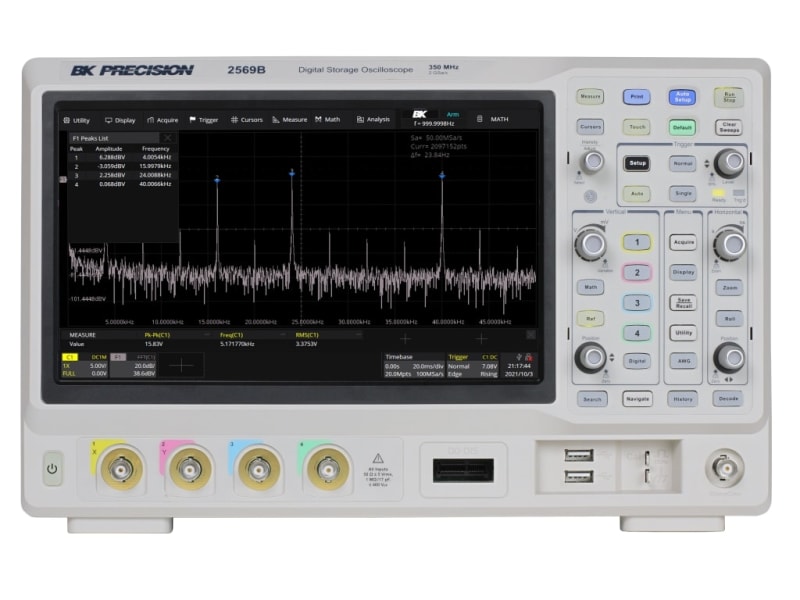
Task: Toggle channel 2 button
Action: (637, 272)
